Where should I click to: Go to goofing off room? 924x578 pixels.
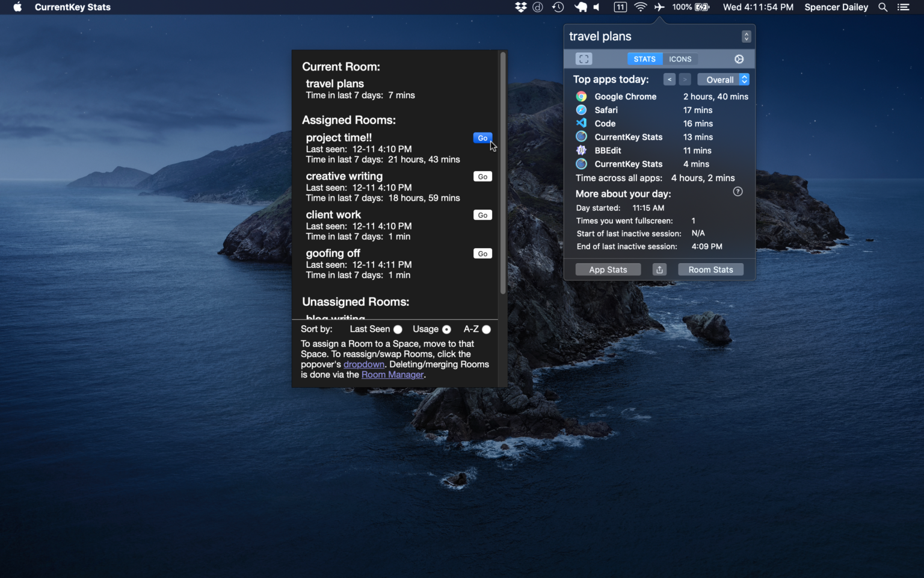click(x=482, y=253)
